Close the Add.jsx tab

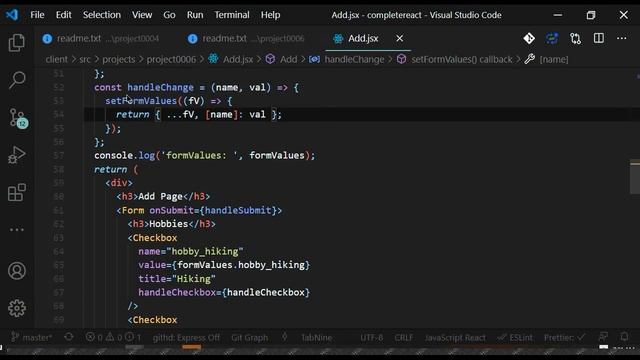tap(400, 38)
